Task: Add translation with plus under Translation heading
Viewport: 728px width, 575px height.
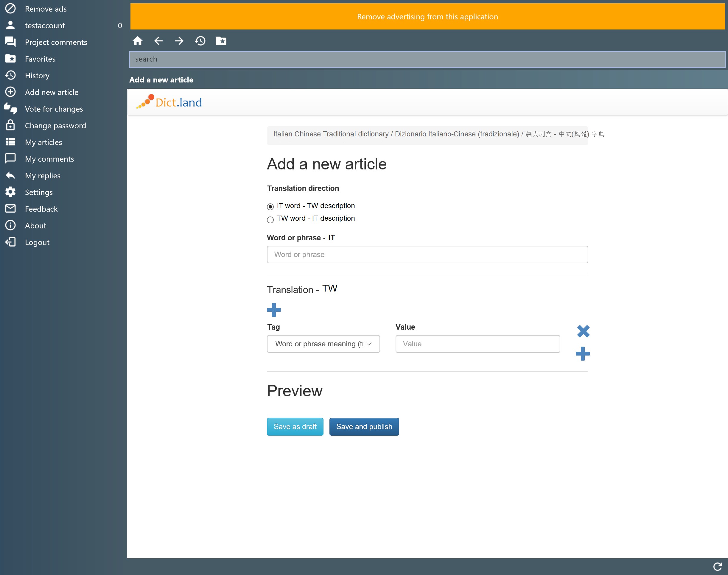Action: [x=274, y=310]
